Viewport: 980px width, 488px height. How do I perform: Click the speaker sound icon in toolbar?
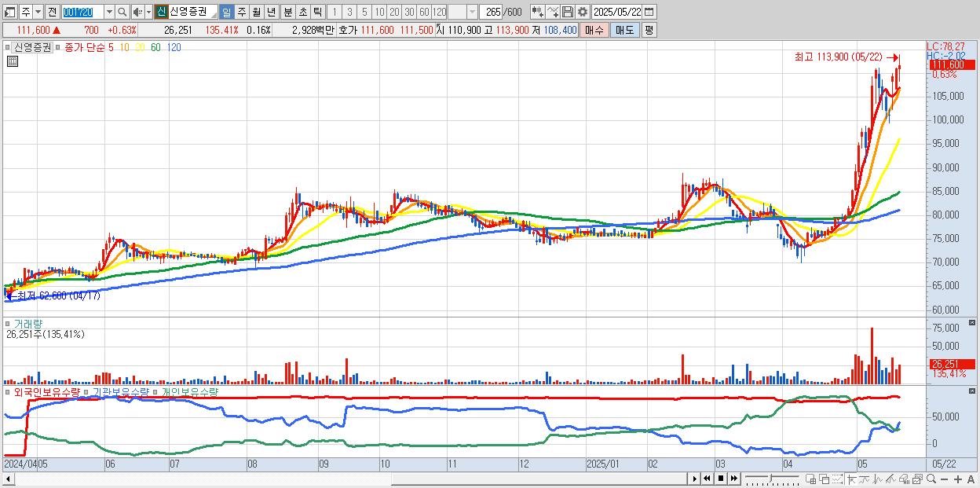[137, 12]
